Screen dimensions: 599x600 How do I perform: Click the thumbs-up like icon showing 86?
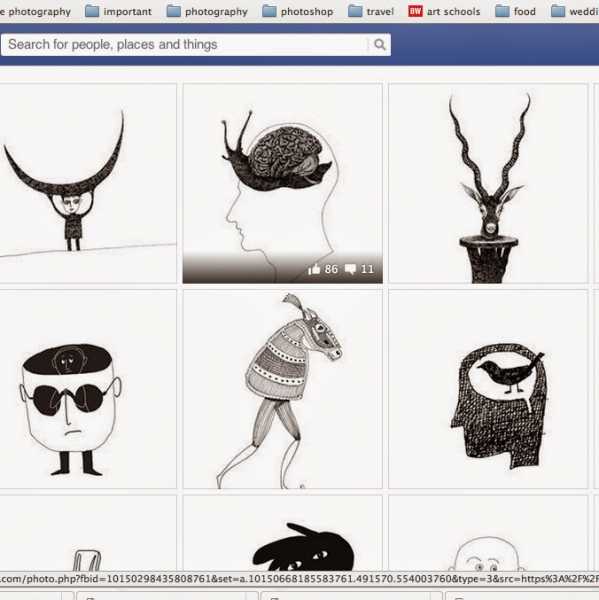coord(314,269)
